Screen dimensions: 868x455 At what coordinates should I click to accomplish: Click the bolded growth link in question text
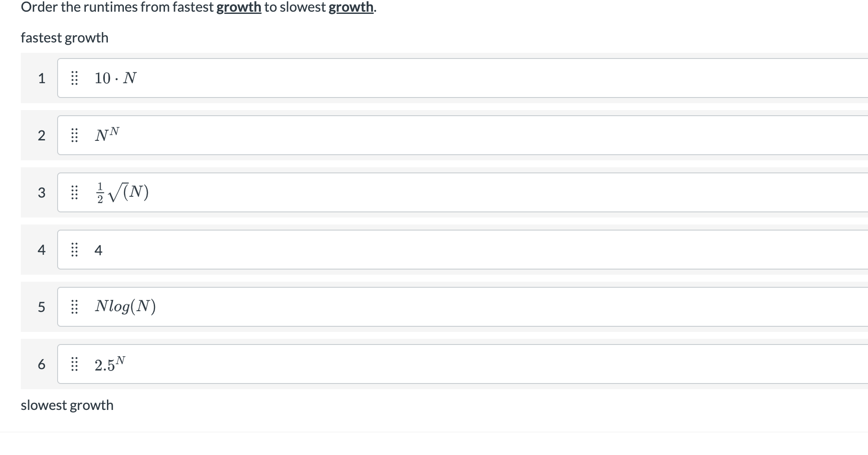240,7
